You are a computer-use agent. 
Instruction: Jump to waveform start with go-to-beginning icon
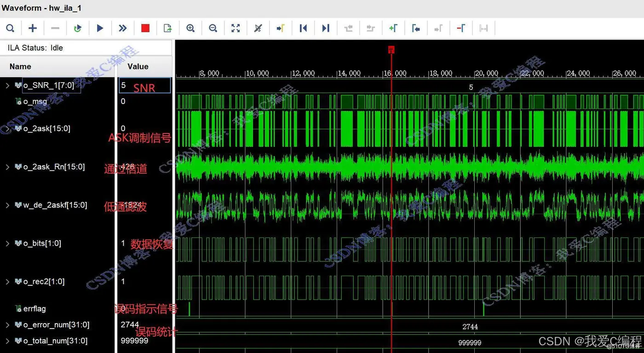pos(303,29)
